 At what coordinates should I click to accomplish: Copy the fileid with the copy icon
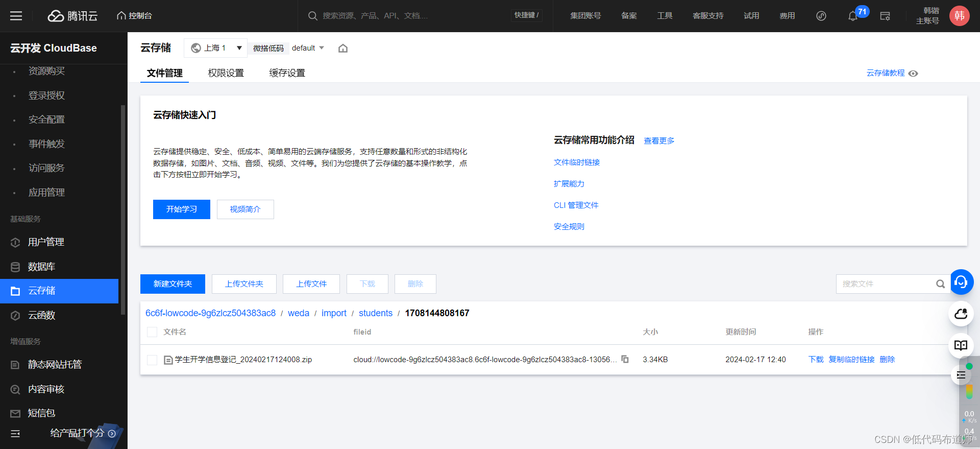(x=625, y=360)
